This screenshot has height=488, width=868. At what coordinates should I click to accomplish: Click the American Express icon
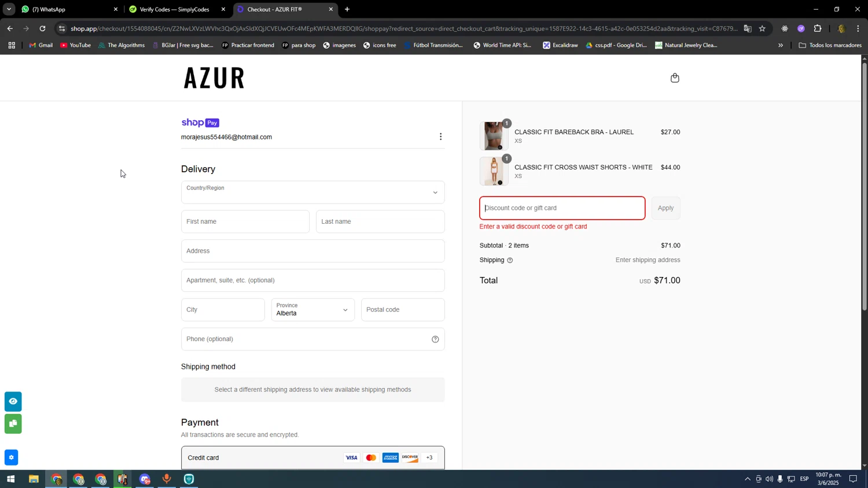pos(391,458)
